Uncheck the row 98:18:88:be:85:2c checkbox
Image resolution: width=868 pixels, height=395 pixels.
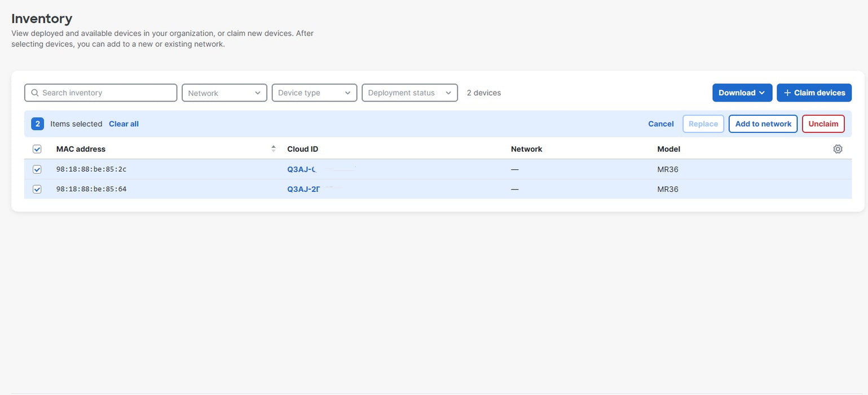(37, 169)
